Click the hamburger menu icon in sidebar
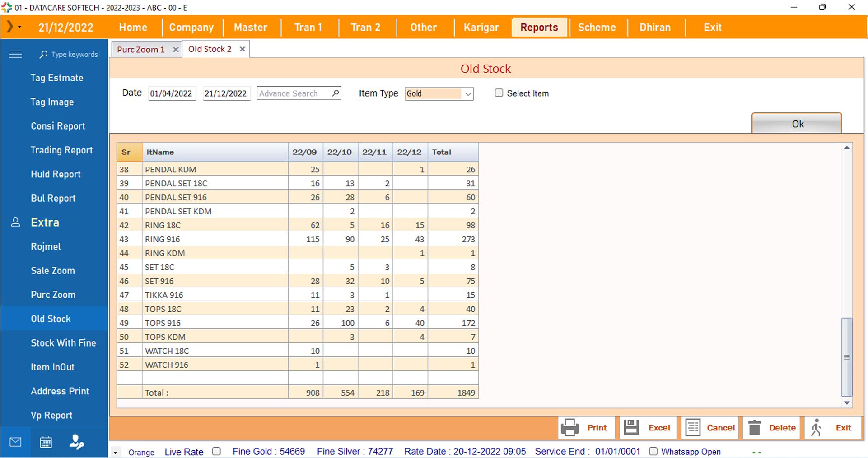This screenshot has height=458, width=868. (15, 54)
